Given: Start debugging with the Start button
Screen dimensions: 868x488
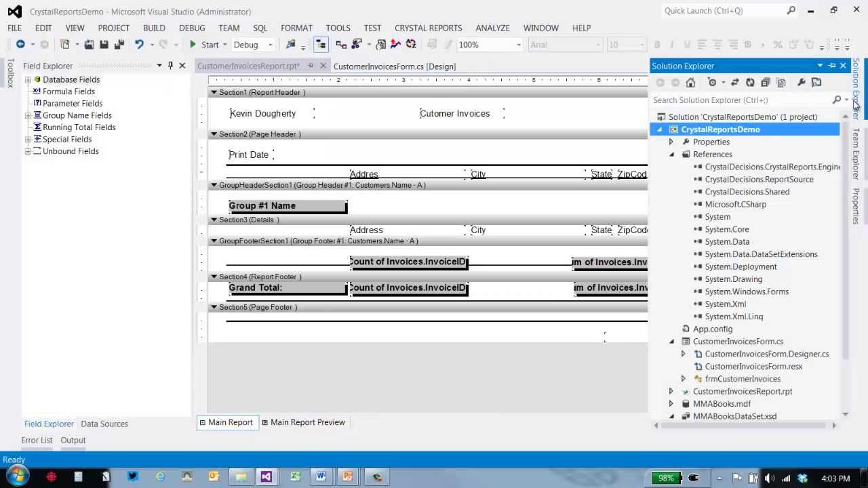Looking at the screenshot, I should point(203,45).
